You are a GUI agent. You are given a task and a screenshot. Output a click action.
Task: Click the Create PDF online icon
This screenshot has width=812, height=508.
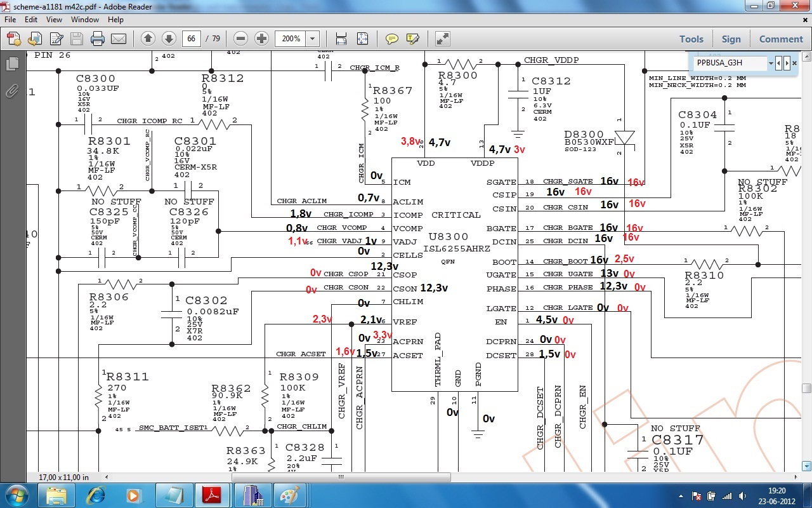click(x=14, y=39)
